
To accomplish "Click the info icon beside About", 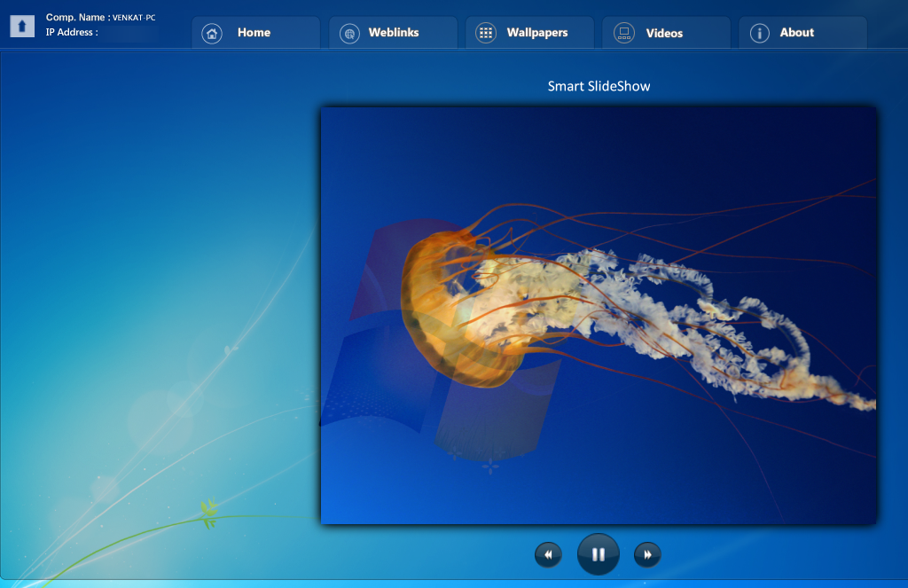I will [x=759, y=34].
